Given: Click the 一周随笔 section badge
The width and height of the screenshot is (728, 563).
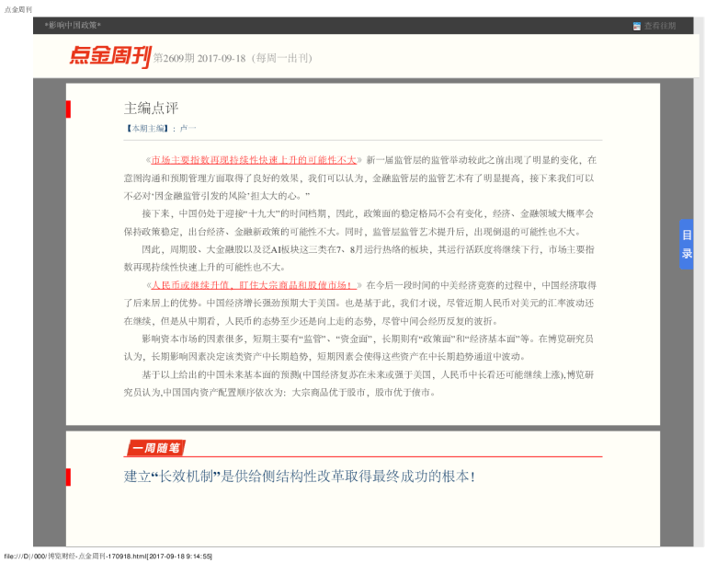Looking at the screenshot, I should tap(156, 448).
